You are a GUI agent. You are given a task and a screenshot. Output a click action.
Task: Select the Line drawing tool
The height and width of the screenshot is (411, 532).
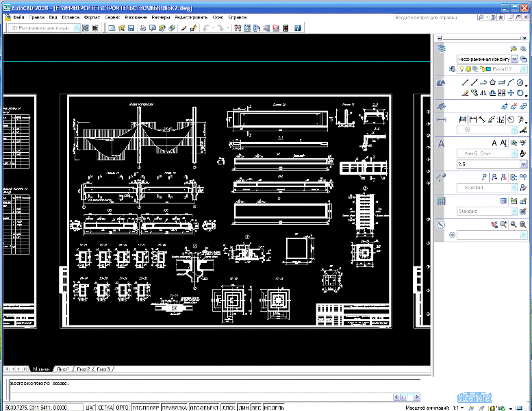(465, 82)
